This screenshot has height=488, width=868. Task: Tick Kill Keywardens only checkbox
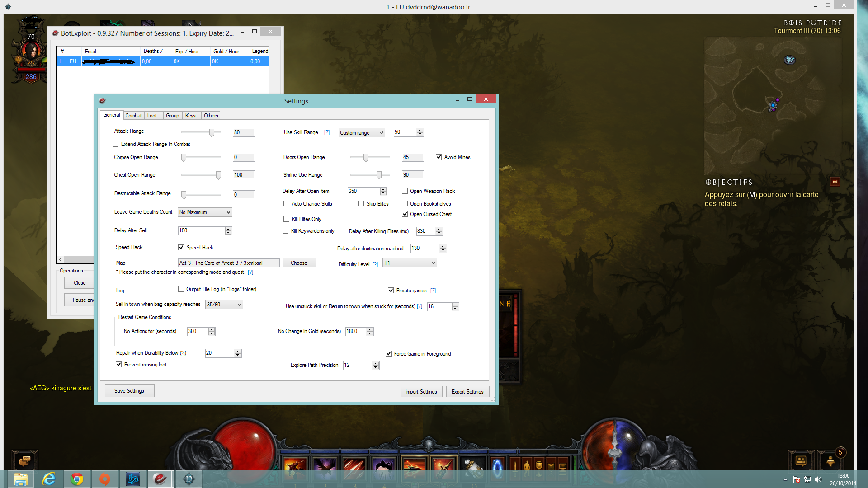285,231
